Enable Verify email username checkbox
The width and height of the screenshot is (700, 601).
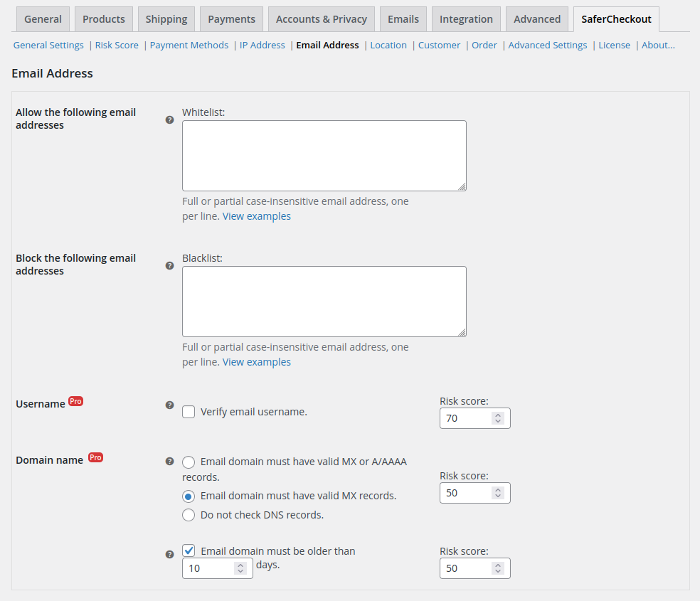click(189, 412)
